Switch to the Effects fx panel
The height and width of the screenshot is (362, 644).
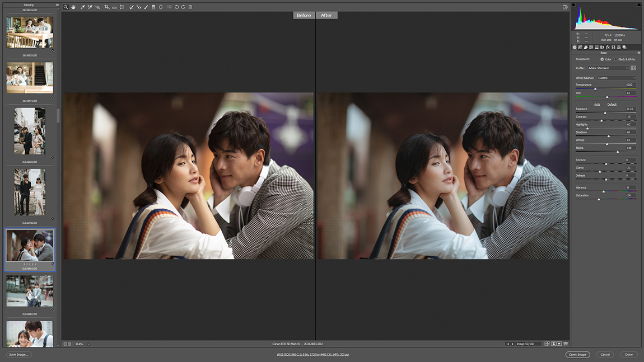pos(608,47)
